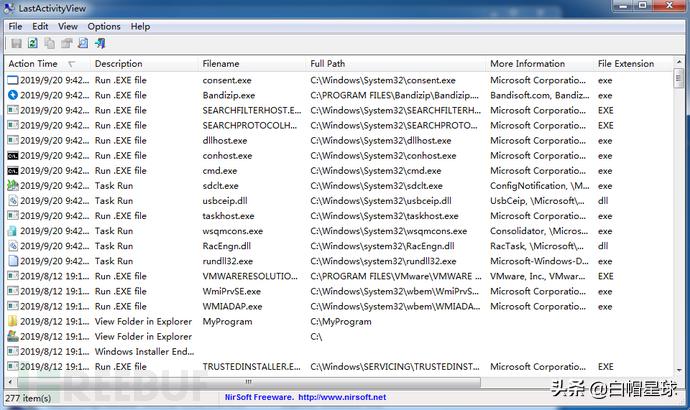Click the VMware, Inc. information cell
The width and height of the screenshot is (690, 410).
pyautogui.click(x=538, y=276)
